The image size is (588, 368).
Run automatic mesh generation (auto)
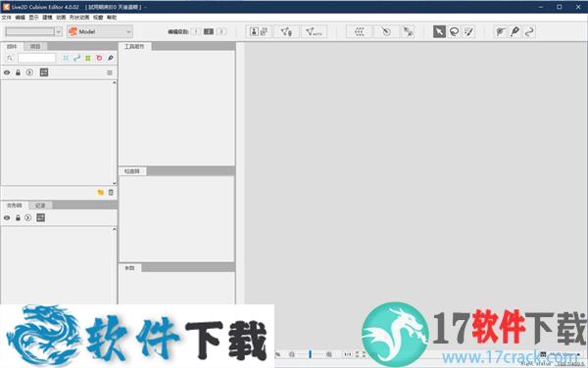coord(314,32)
